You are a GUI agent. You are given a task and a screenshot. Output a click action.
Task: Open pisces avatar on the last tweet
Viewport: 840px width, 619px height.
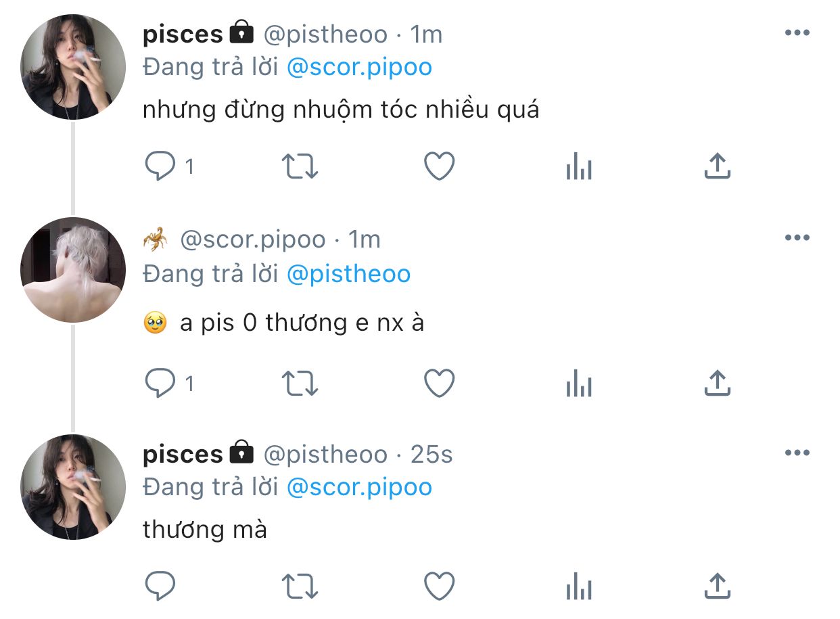point(73,487)
